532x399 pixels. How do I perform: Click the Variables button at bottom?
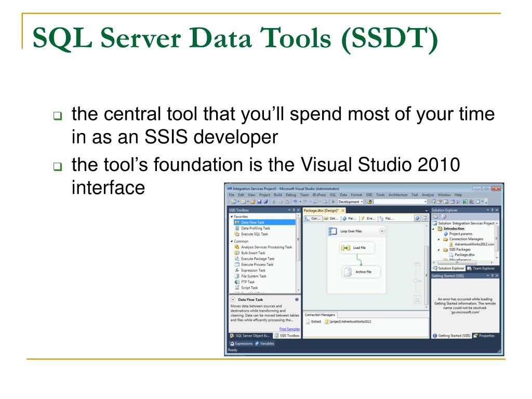point(264,343)
